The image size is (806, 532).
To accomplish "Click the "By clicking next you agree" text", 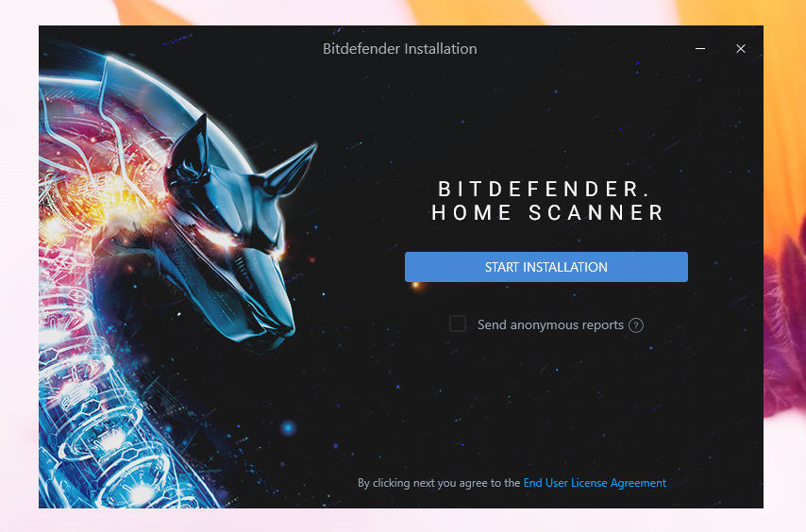I will pyautogui.click(x=440, y=483).
